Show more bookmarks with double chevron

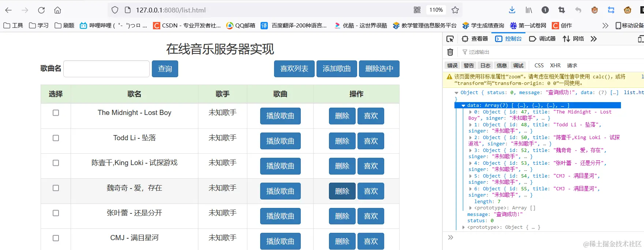(x=605, y=26)
